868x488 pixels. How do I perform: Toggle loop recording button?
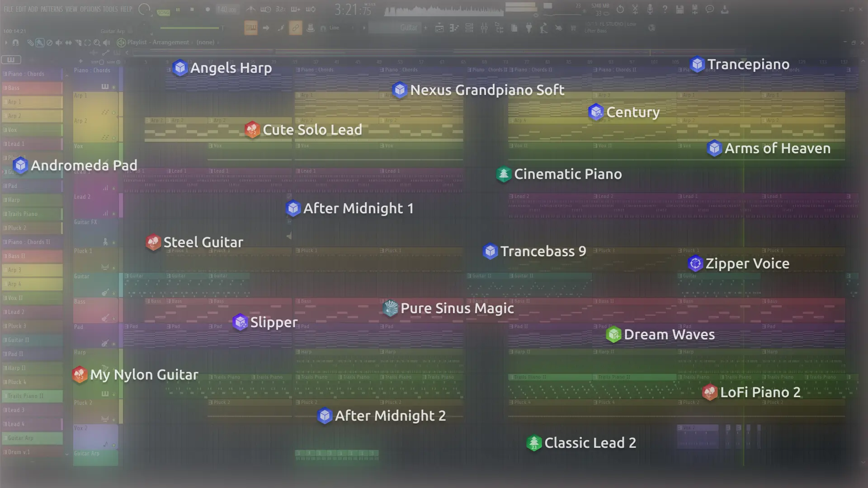click(311, 9)
